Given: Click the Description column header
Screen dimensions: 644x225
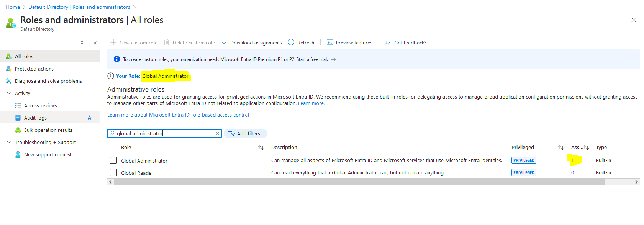Looking at the screenshot, I should pyautogui.click(x=284, y=147).
